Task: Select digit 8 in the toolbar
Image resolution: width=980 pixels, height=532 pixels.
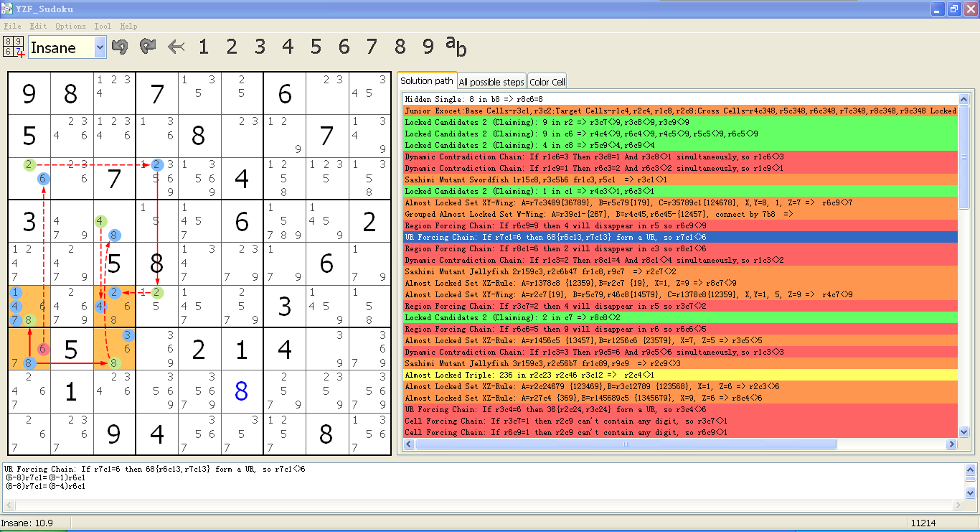Action: coord(400,47)
